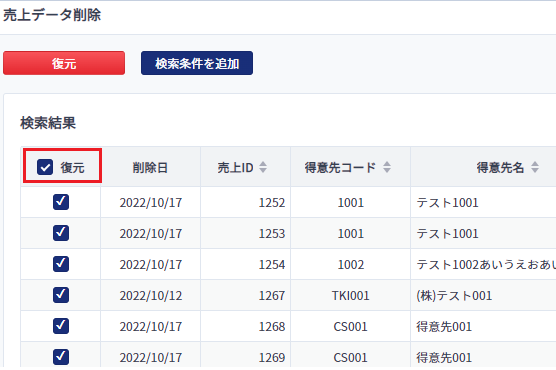Select sales ID cell 1267
The width and height of the screenshot is (556, 370).
(x=272, y=296)
